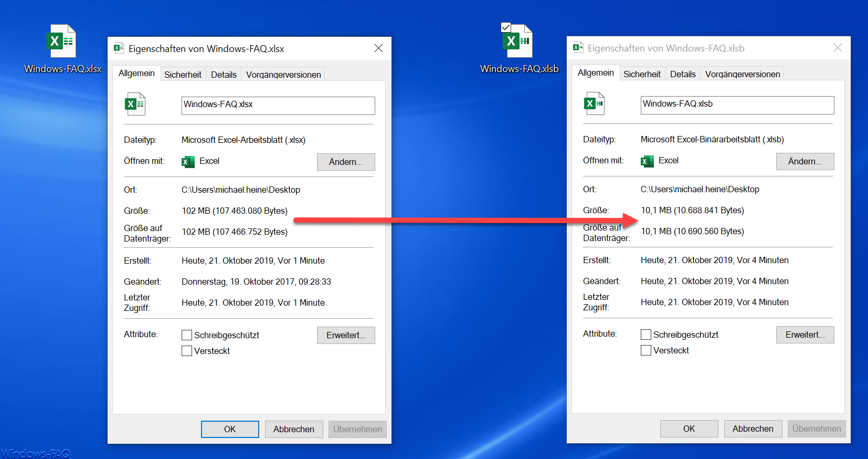Open Vorgängerversionen tab in xlsb properties
This screenshot has width=868, height=459.
[x=743, y=74]
